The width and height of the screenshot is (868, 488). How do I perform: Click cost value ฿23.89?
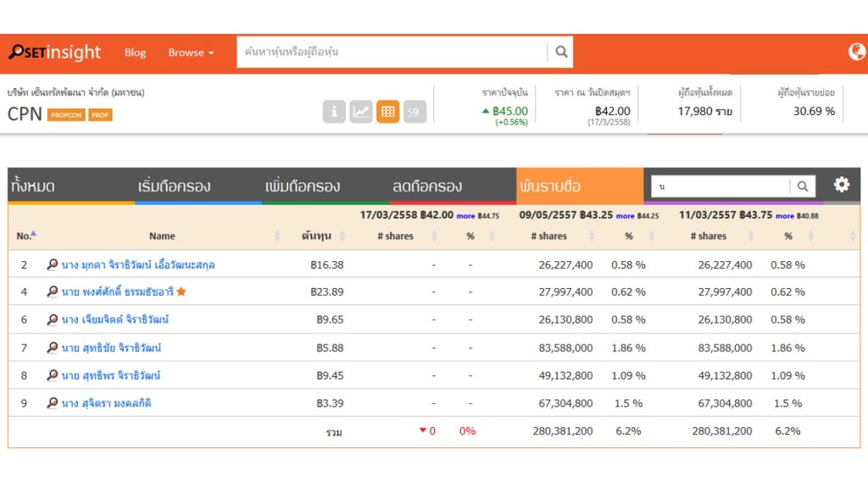(x=326, y=292)
